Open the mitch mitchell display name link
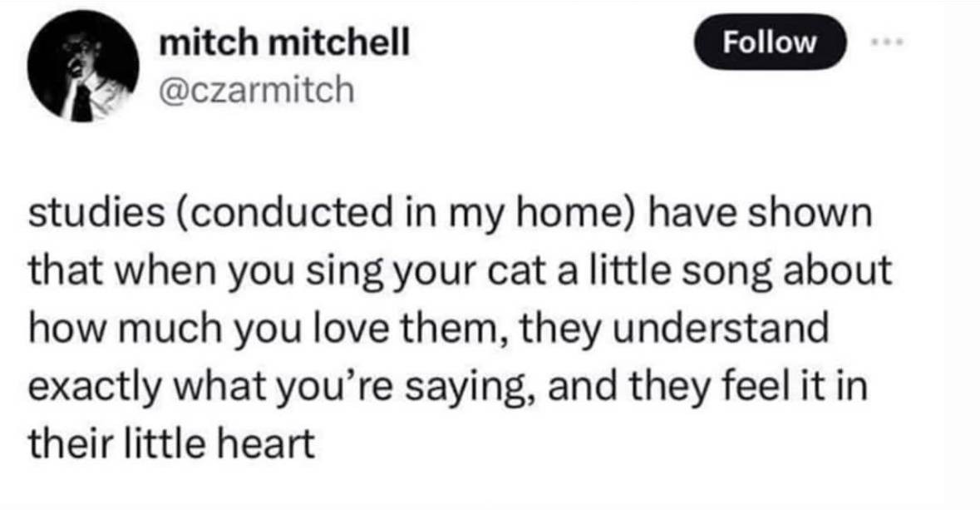Viewport: 980px width, 510px height. [285, 45]
